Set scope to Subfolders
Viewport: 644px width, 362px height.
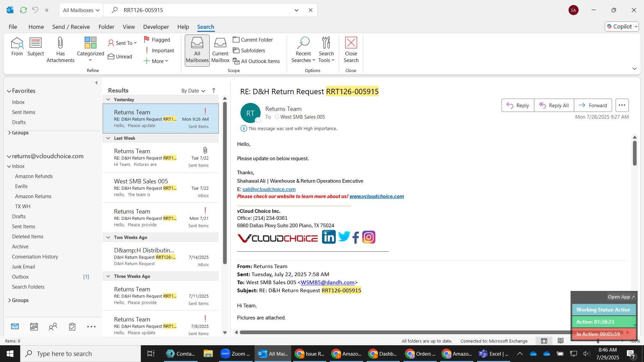[x=249, y=50]
